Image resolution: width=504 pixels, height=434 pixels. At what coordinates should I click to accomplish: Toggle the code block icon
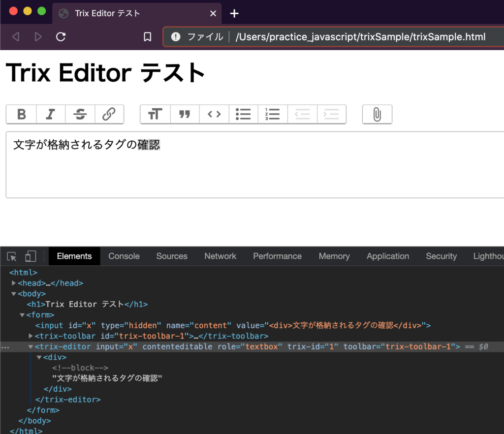click(214, 114)
